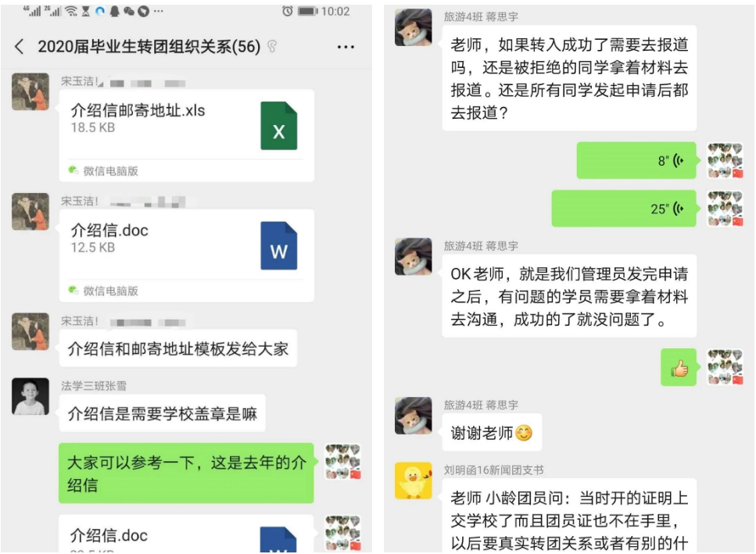Tap the own avatar beside the 8-second voice
Image resolution: width=756 pixels, height=554 pixels.
pyautogui.click(x=726, y=160)
